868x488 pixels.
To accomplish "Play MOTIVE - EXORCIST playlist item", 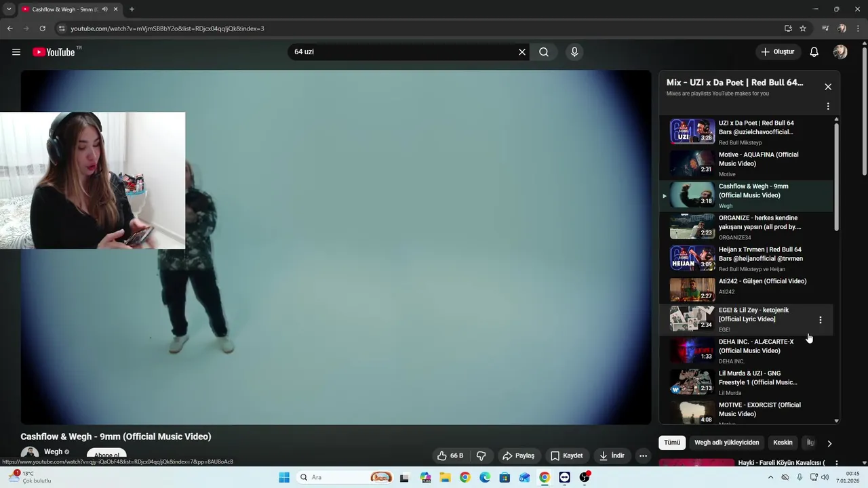I will coord(746,413).
